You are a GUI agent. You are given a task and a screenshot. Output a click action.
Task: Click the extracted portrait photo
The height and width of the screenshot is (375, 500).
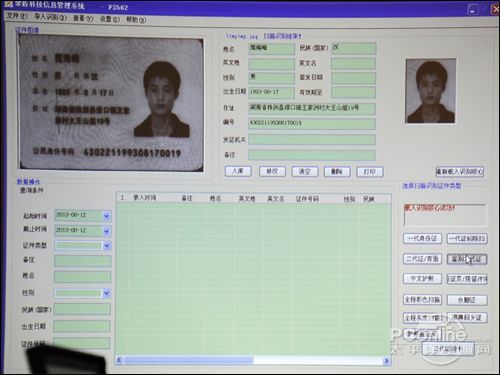coord(430,91)
